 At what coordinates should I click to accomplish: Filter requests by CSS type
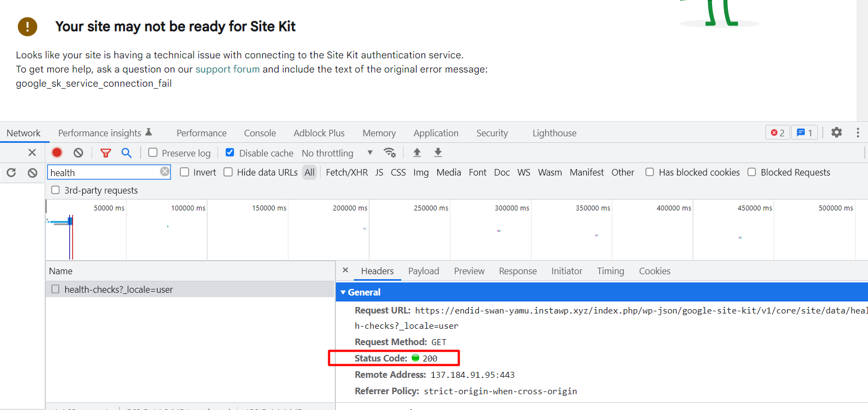click(x=399, y=172)
